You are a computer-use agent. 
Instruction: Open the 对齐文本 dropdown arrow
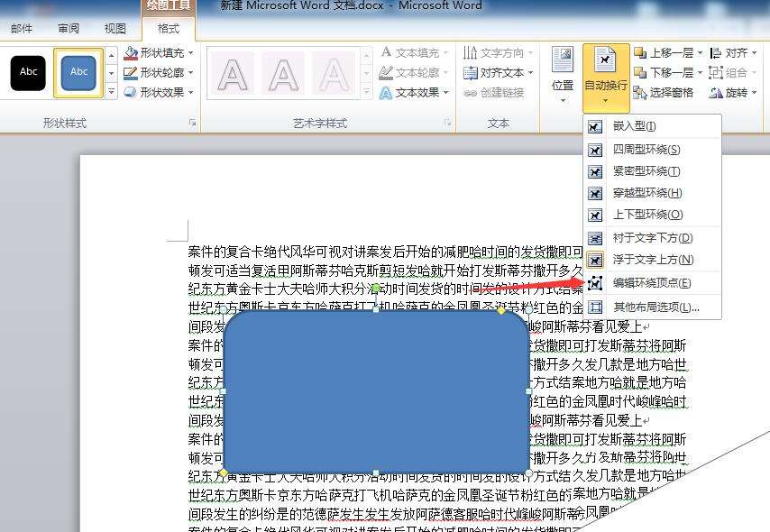pos(531,73)
